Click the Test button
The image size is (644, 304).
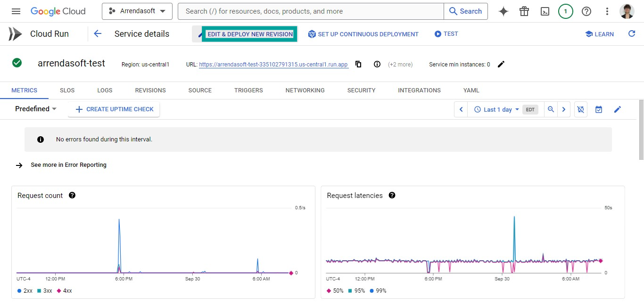point(446,34)
